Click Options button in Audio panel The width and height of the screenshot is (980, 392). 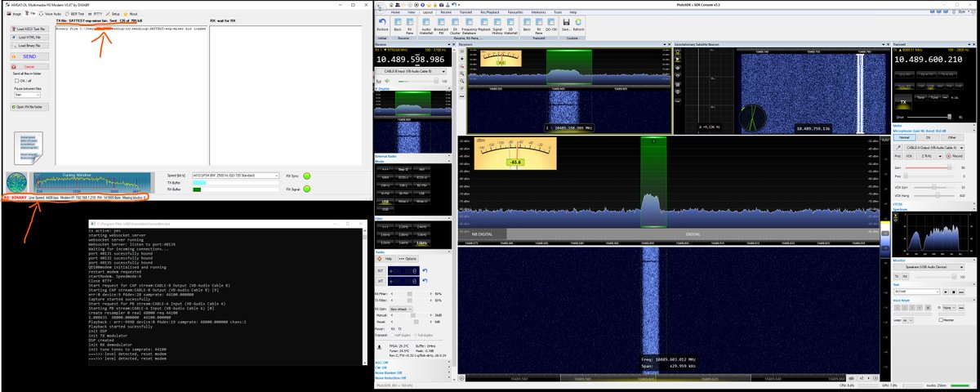point(408,259)
